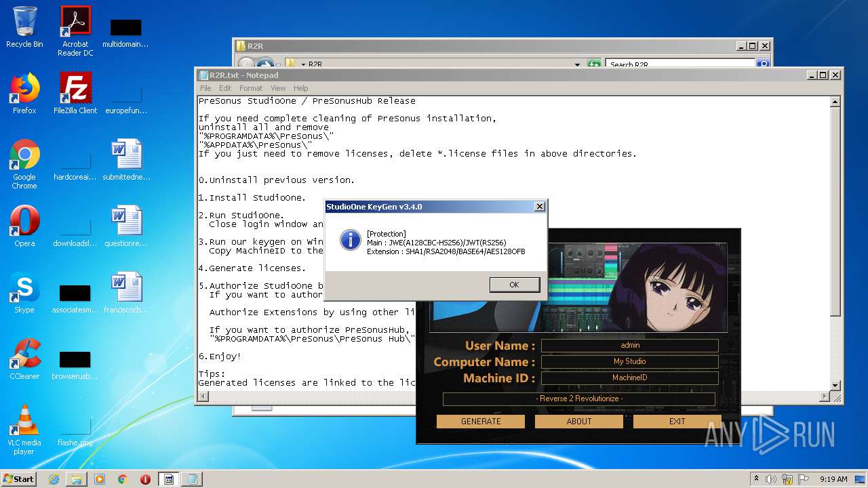This screenshot has width=868, height=488.
Task: Open Windows Explorer taskbar button
Action: (77, 479)
